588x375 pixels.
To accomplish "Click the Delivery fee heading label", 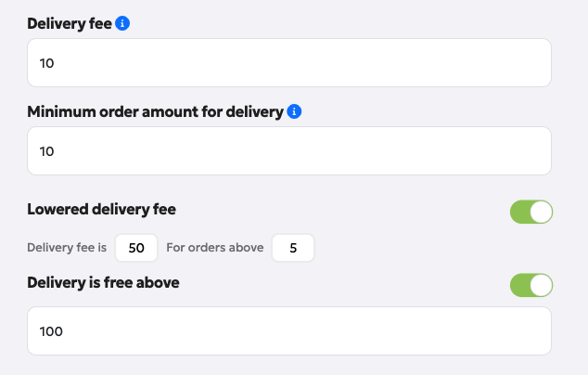I will point(69,22).
